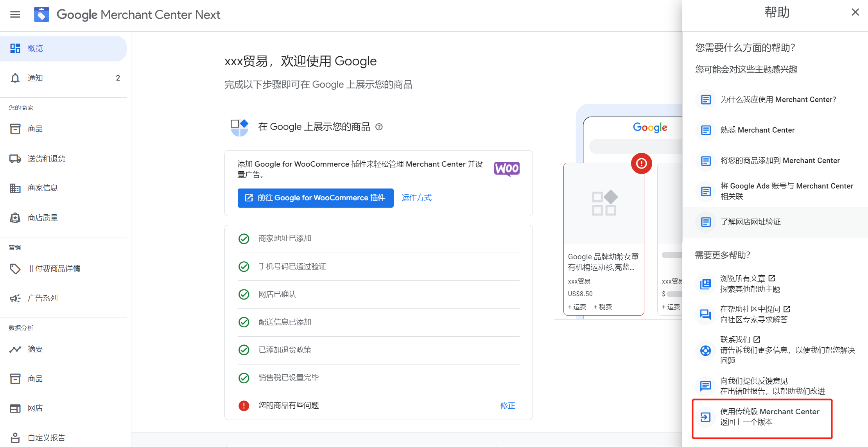Click the red alert badge on product card
Viewport: 868px width, 447px height.
point(641,163)
